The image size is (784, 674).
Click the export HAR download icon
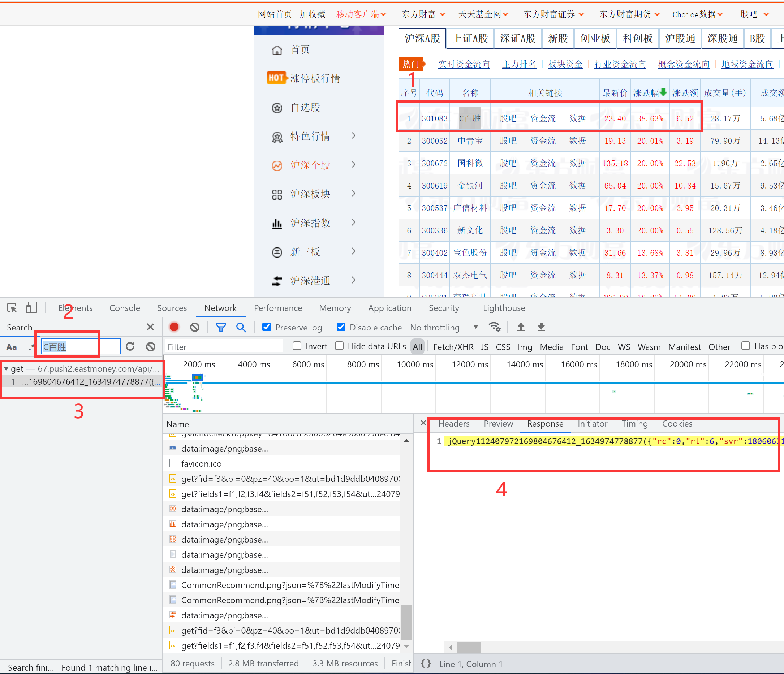pos(541,327)
